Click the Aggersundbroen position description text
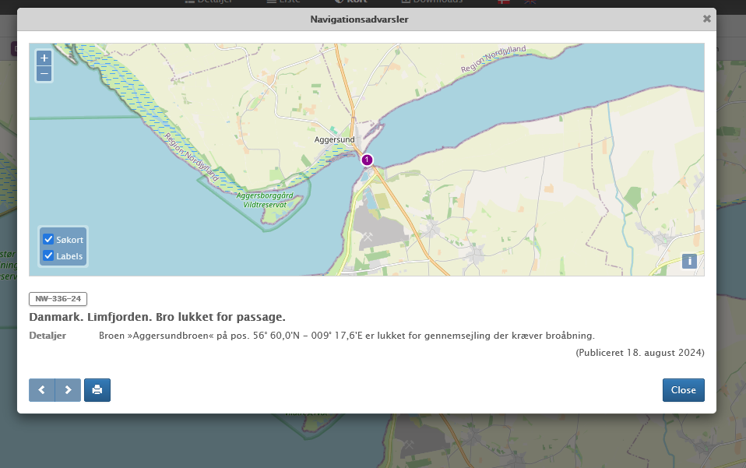746x468 pixels. [346, 336]
